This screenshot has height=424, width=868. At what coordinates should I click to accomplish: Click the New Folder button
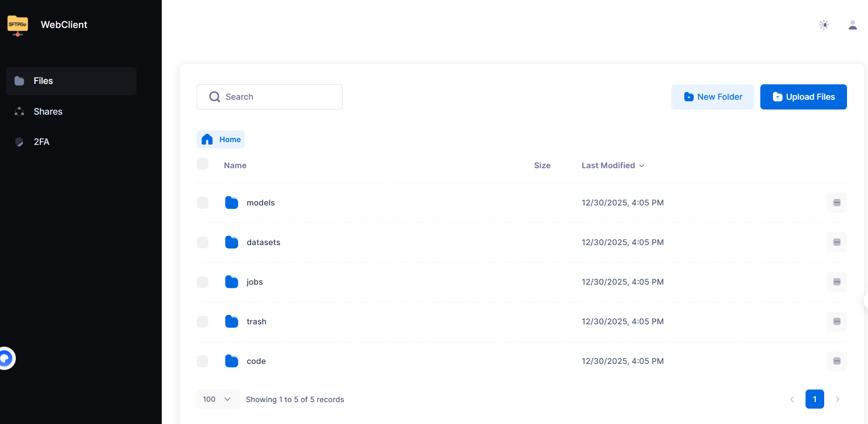(x=712, y=97)
